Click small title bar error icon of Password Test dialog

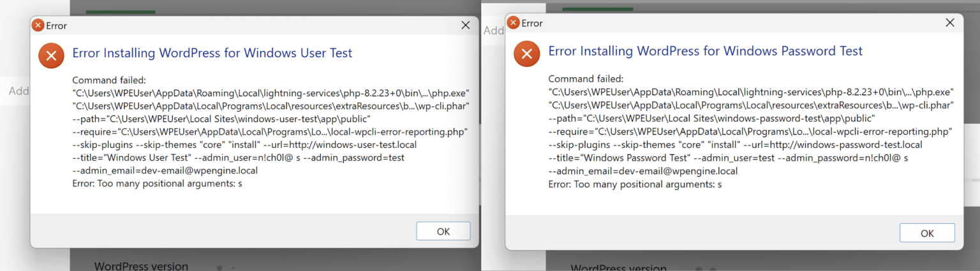513,23
